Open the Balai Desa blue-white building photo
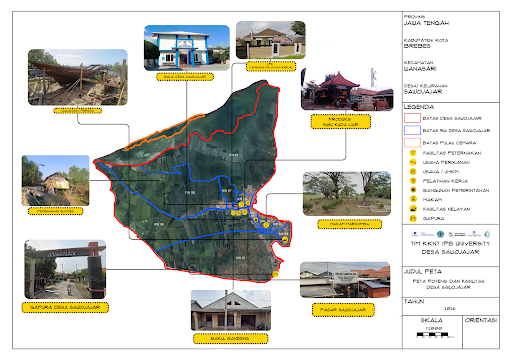The width and height of the screenshot is (512, 360). 187,48
